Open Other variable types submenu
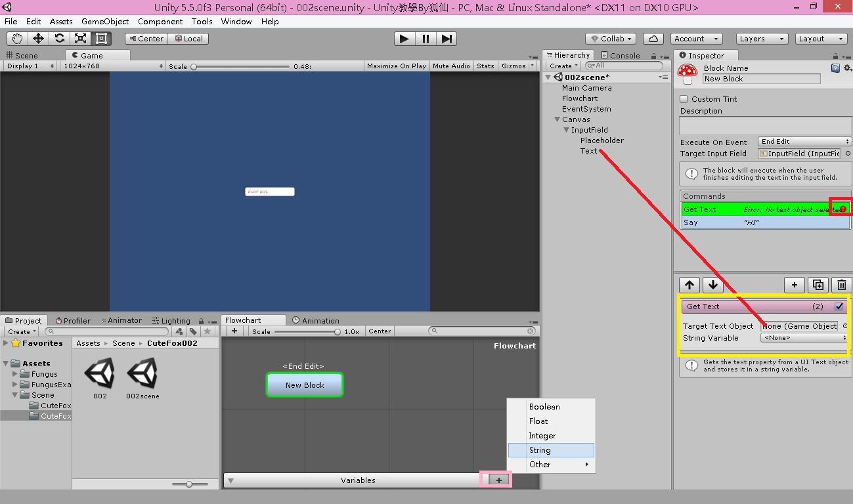 tap(551, 465)
